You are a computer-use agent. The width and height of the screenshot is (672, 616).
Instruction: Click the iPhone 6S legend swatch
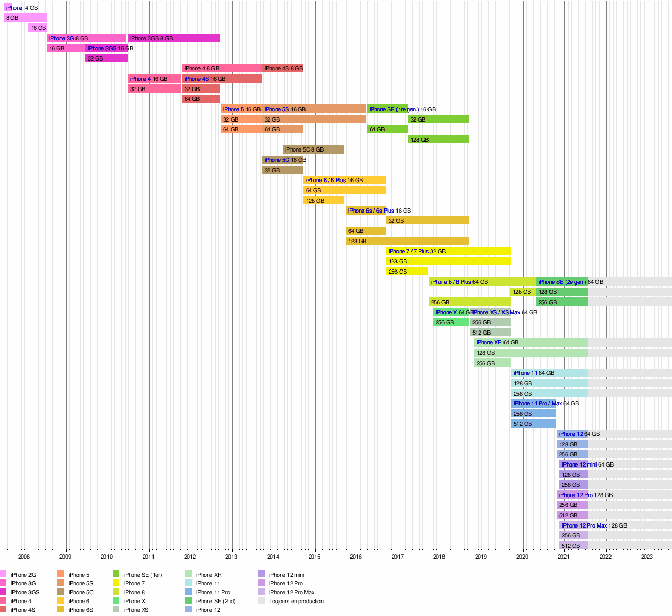click(x=60, y=610)
